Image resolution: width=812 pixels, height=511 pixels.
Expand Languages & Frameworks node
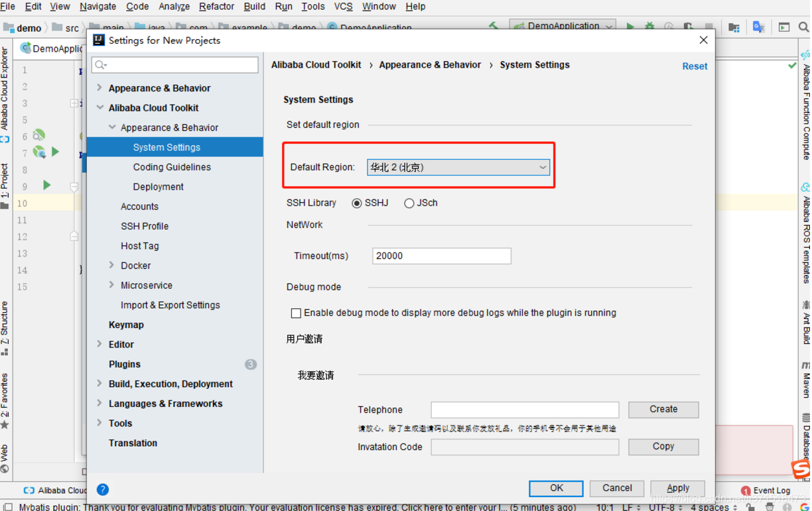[100, 403]
